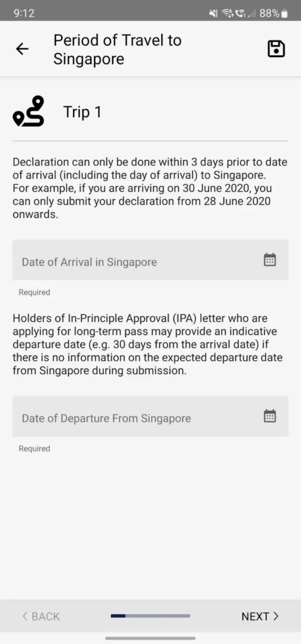Image resolution: width=301 pixels, height=644 pixels.
Task: Tap the clock time in status bar
Action: pos(24,14)
